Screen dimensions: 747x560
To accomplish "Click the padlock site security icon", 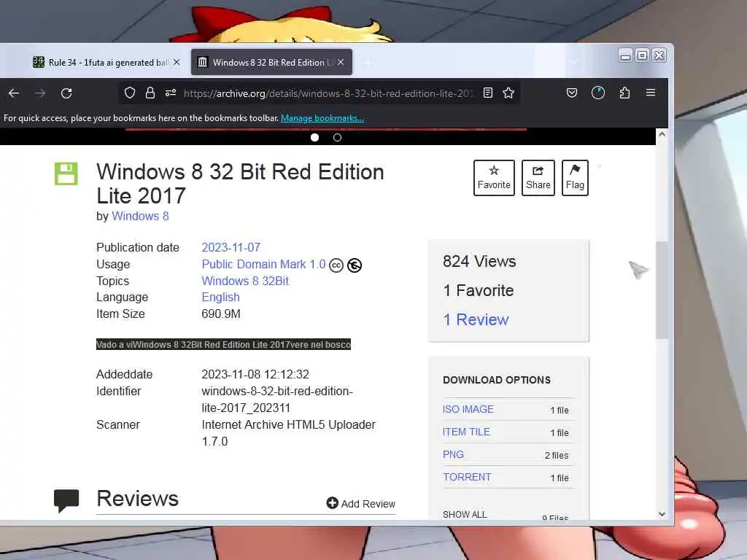I will pos(150,93).
